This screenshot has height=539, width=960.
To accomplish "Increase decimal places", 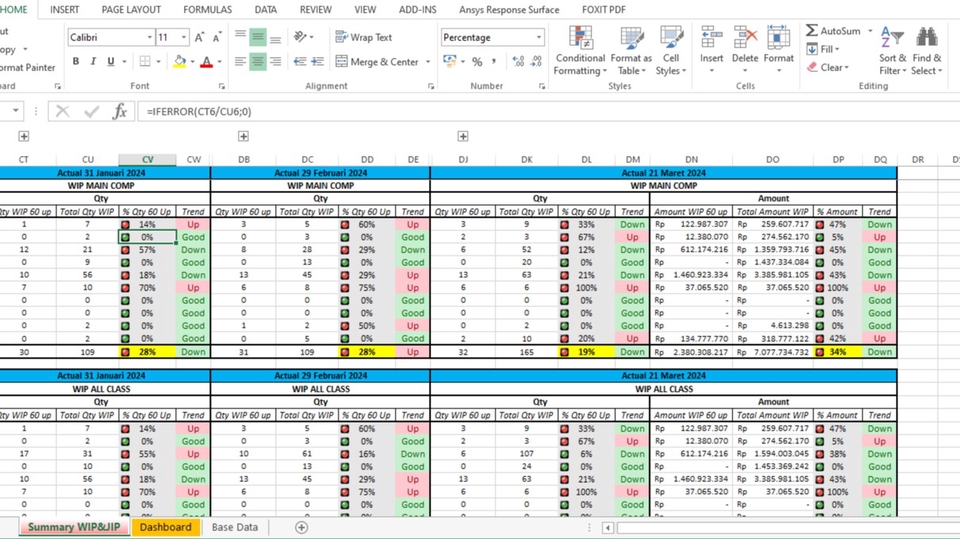I will (x=518, y=61).
